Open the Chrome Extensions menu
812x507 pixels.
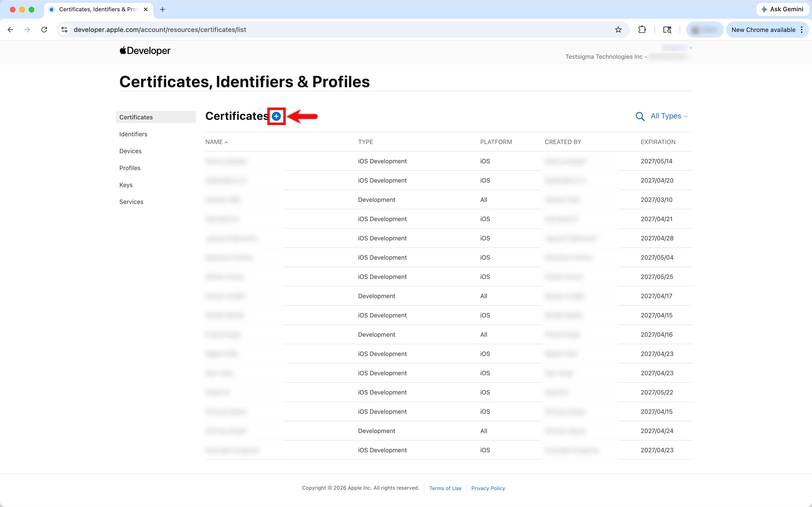tap(642, 30)
